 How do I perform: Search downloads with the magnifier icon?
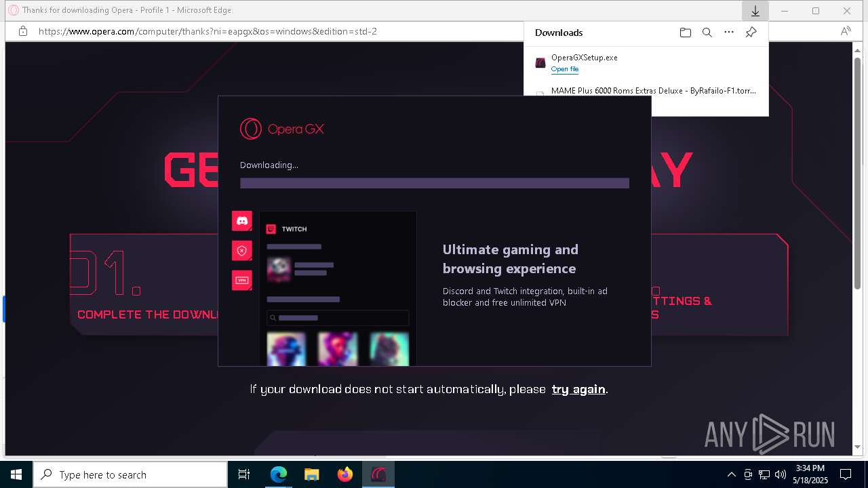tap(707, 33)
